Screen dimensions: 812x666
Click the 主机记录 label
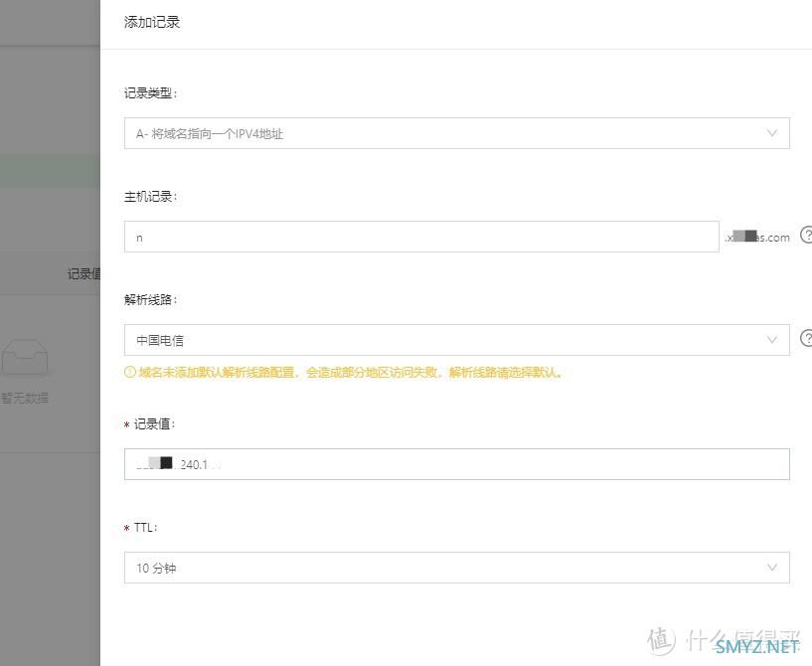[150, 197]
